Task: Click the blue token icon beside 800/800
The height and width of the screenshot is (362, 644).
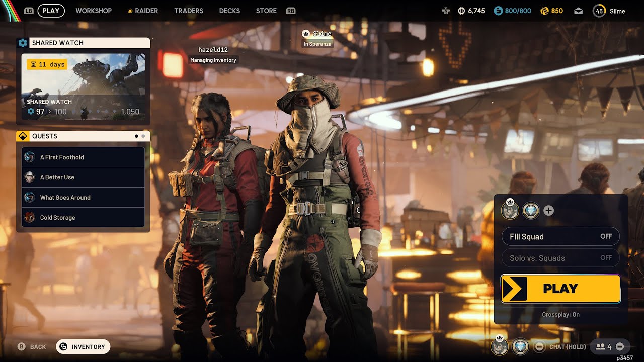Action: [x=498, y=11]
